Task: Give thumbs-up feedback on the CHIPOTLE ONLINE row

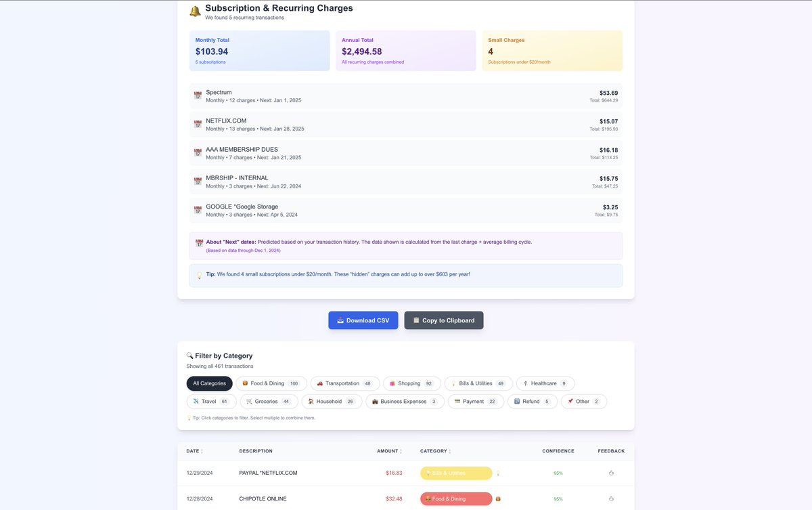Action: pos(611,498)
